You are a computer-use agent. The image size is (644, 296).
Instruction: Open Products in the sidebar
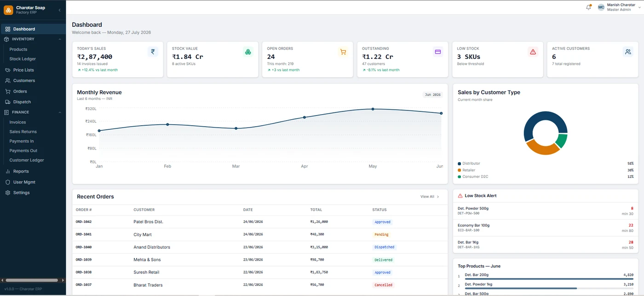coord(18,49)
